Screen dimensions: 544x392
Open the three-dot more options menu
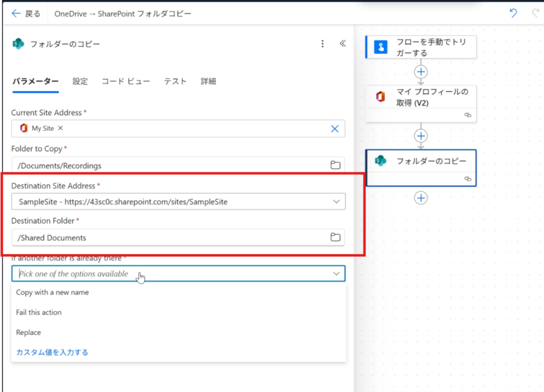[x=322, y=44]
